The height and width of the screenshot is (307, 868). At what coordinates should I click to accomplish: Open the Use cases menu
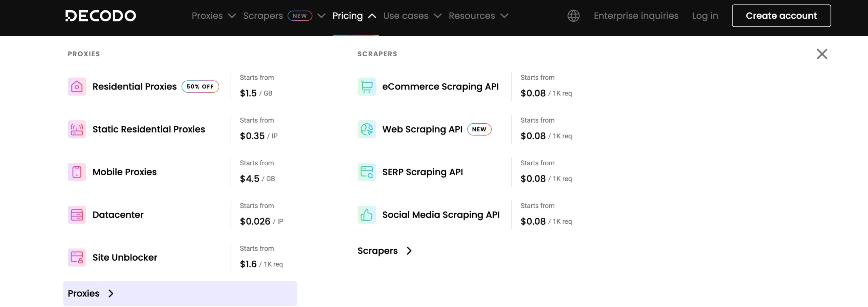pyautogui.click(x=406, y=16)
